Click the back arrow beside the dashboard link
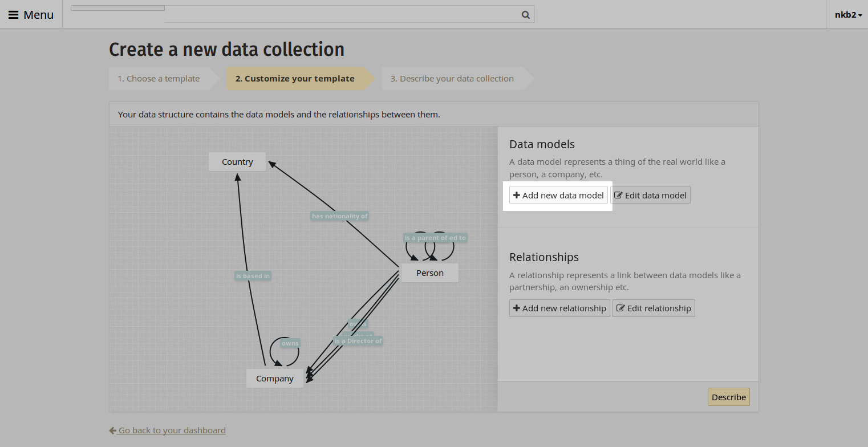This screenshot has height=447, width=868. (x=112, y=430)
